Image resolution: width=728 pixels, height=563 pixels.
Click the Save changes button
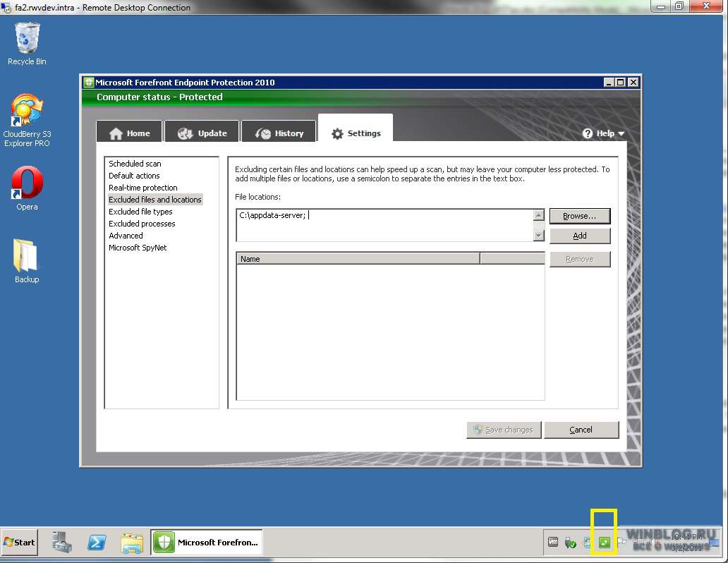(x=504, y=430)
